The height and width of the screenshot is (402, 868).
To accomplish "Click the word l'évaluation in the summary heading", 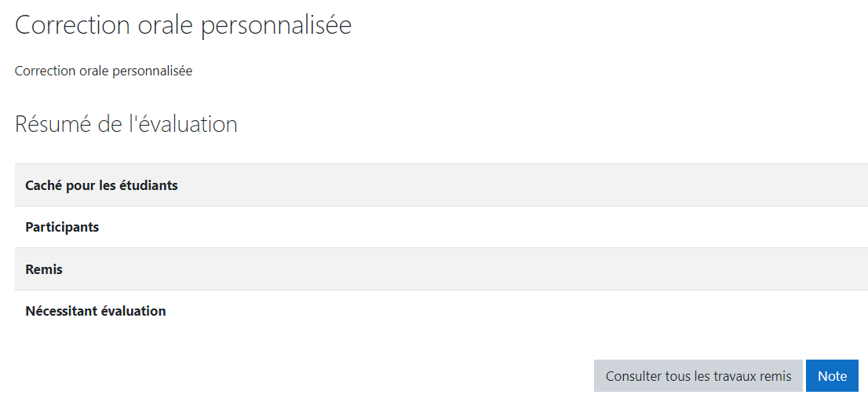I will click(182, 124).
